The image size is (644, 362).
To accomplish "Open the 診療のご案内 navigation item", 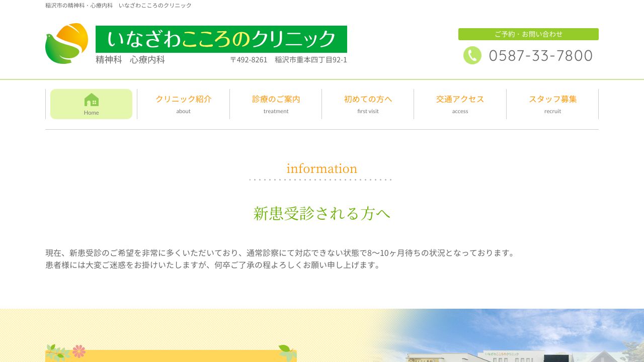I will (x=276, y=99).
